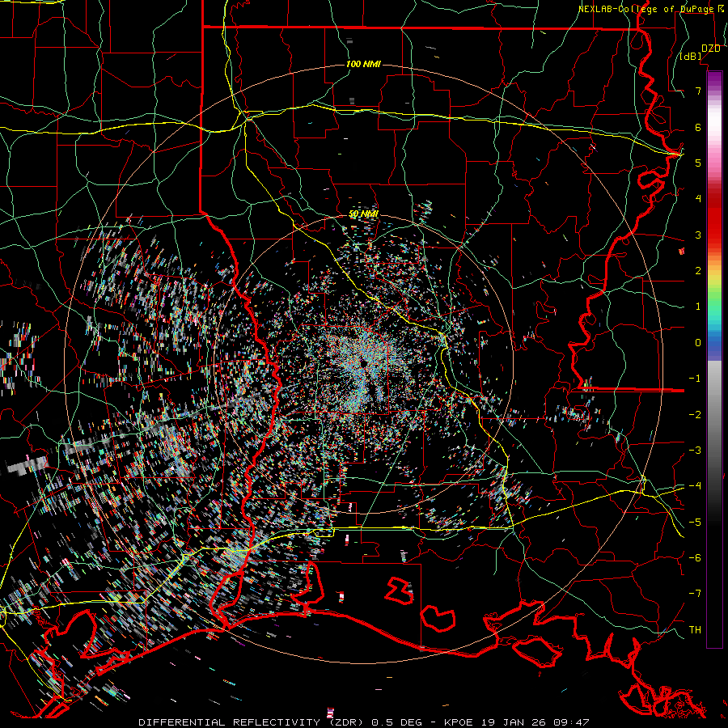Click the '2' value on the legend
Screen dimensions: 728x728
pos(698,271)
